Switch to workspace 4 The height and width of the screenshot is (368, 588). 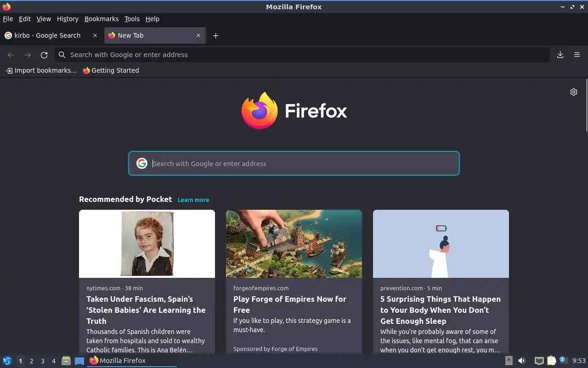(53, 361)
